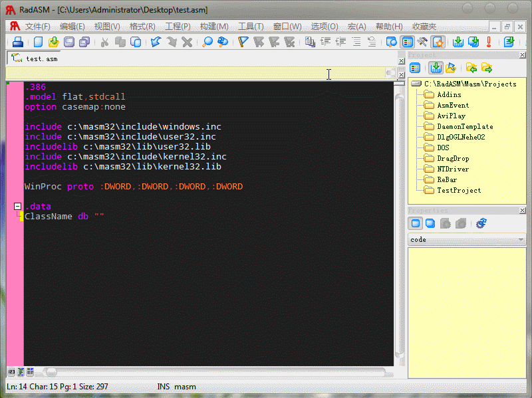
Task: Click the Copy toolbar icon
Action: [x=120, y=42]
